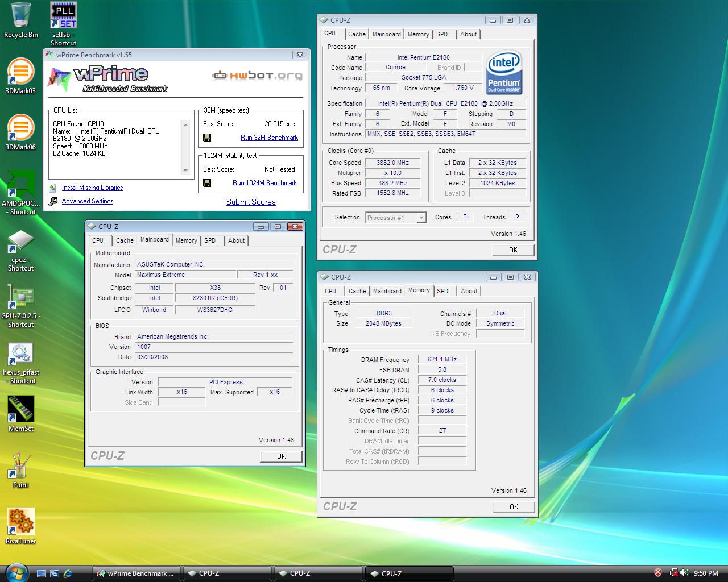Click the red security shield tray icon

(659, 573)
